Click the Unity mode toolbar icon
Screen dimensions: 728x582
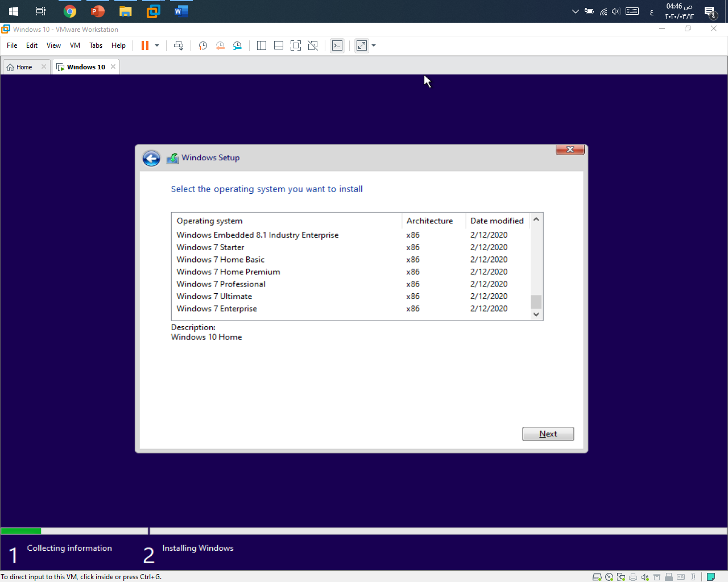click(313, 45)
